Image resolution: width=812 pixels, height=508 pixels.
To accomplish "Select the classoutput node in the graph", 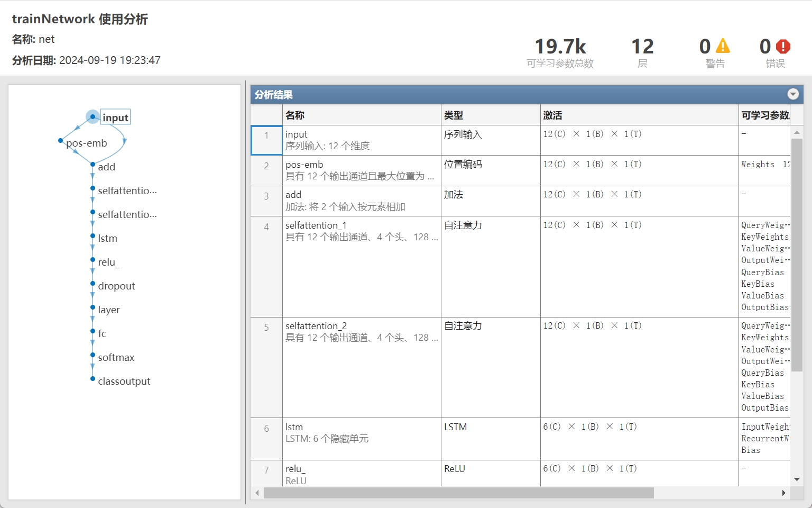I will click(x=124, y=380).
